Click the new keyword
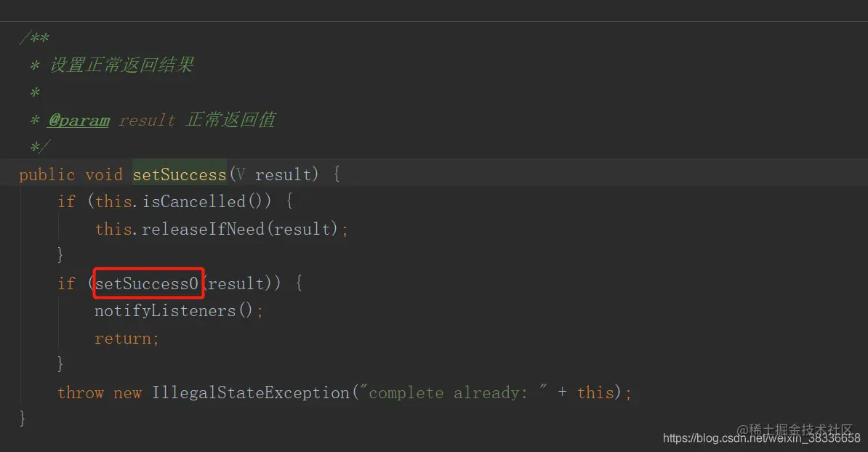The height and width of the screenshot is (452, 868). 128,393
